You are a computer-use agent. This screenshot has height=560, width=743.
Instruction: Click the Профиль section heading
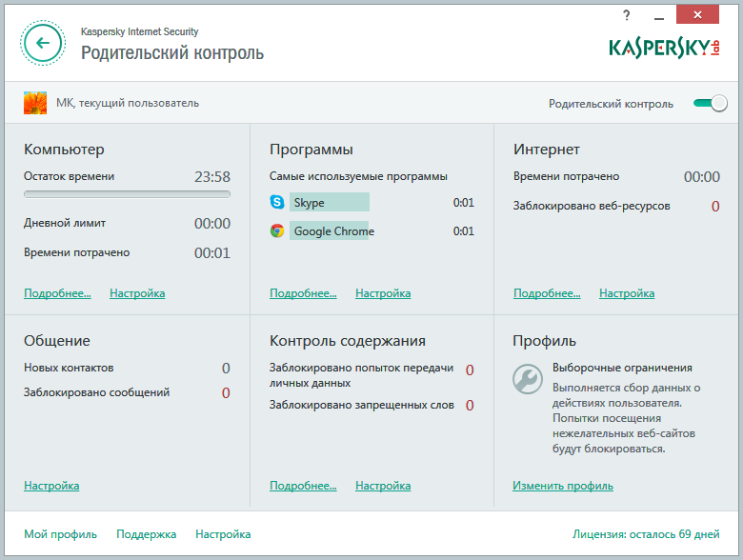tap(544, 341)
